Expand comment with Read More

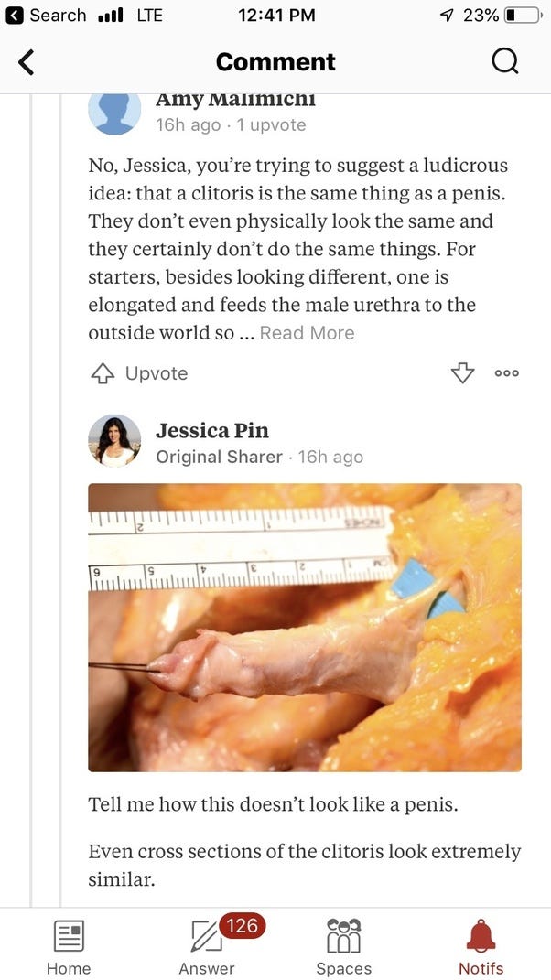[308, 333]
